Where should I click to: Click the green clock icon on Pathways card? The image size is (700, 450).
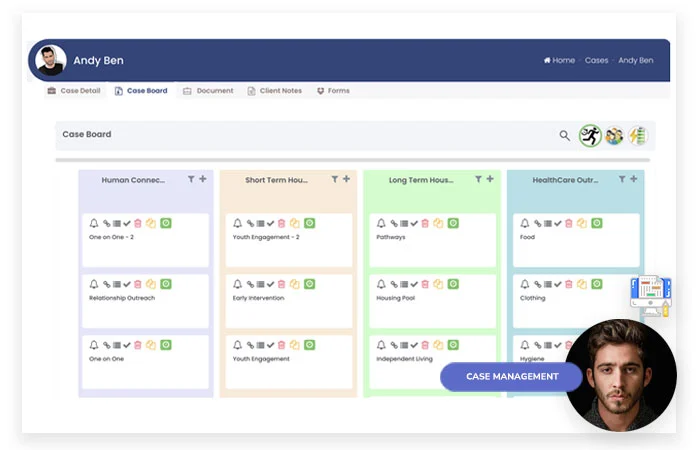(453, 223)
